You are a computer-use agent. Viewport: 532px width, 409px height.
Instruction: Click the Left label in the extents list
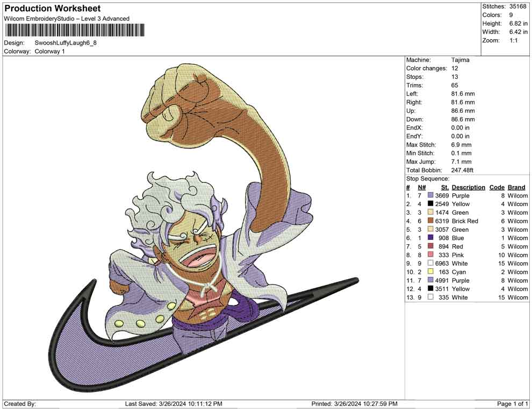(412, 94)
